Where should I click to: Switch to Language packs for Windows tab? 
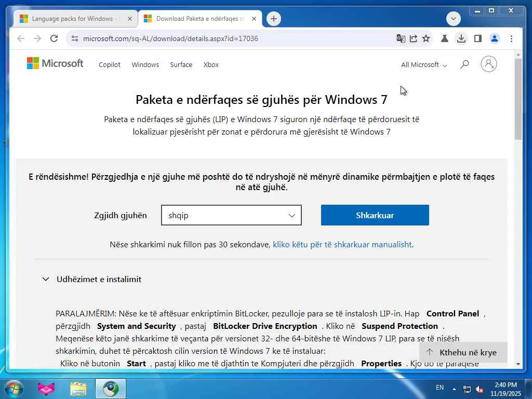pos(75,19)
